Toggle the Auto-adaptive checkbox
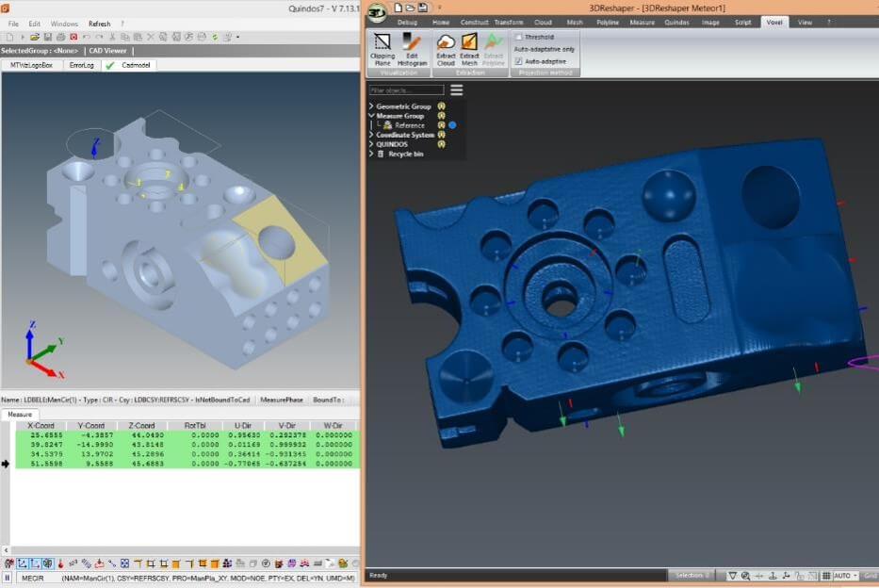 tap(518, 61)
